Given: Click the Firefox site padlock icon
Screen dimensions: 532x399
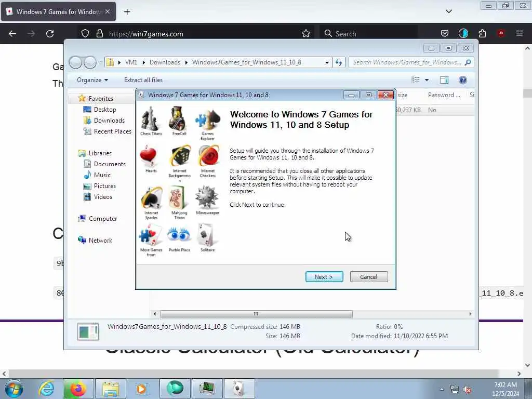Looking at the screenshot, I should pyautogui.click(x=99, y=34).
